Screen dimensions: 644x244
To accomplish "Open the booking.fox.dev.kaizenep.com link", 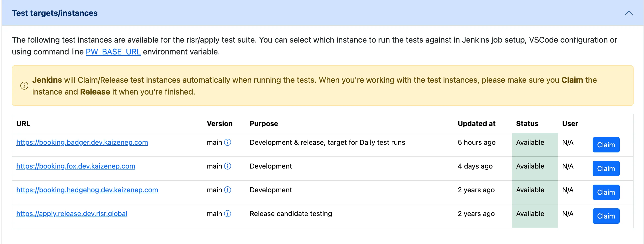I will coord(76,166).
